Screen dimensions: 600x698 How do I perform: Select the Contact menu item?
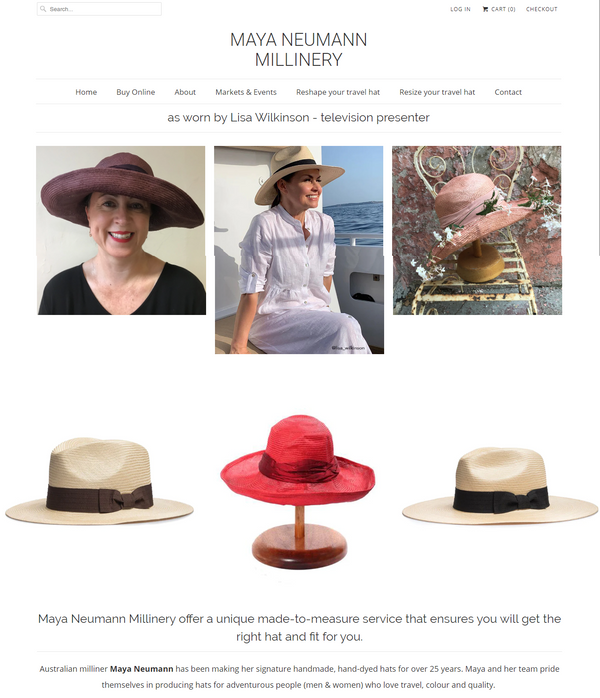[x=508, y=92]
